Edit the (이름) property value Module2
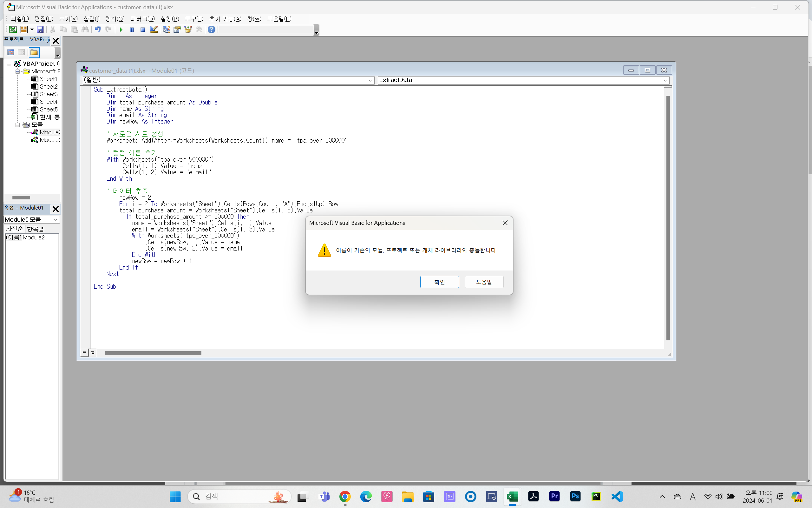Screen dimensions: 812x508 pyautogui.click(x=40, y=237)
